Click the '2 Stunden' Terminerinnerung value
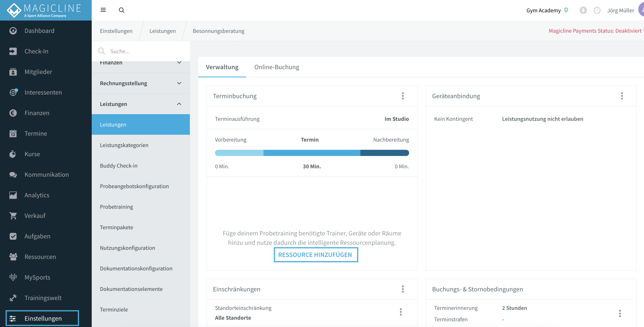 514,308
